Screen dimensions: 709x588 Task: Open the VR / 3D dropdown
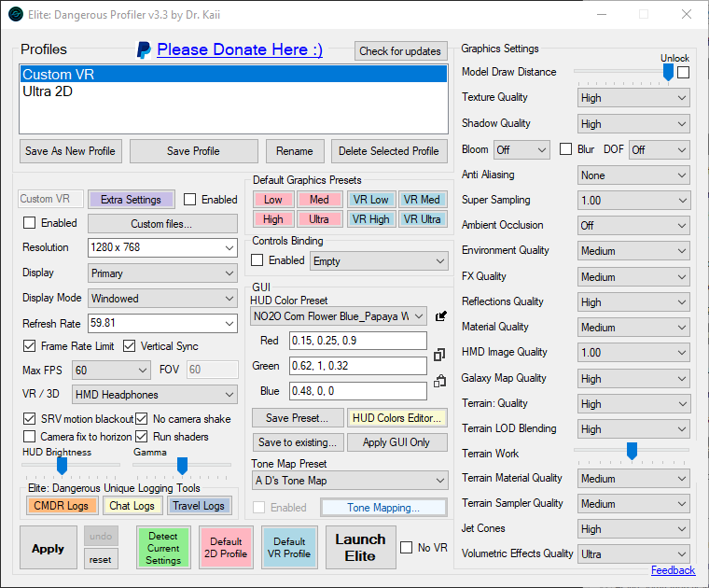(x=155, y=395)
